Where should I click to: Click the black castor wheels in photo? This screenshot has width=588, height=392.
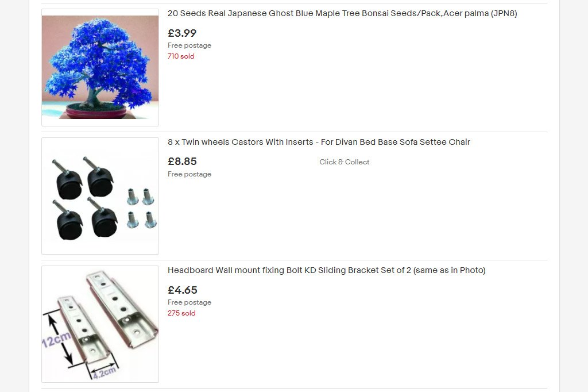coord(85,198)
